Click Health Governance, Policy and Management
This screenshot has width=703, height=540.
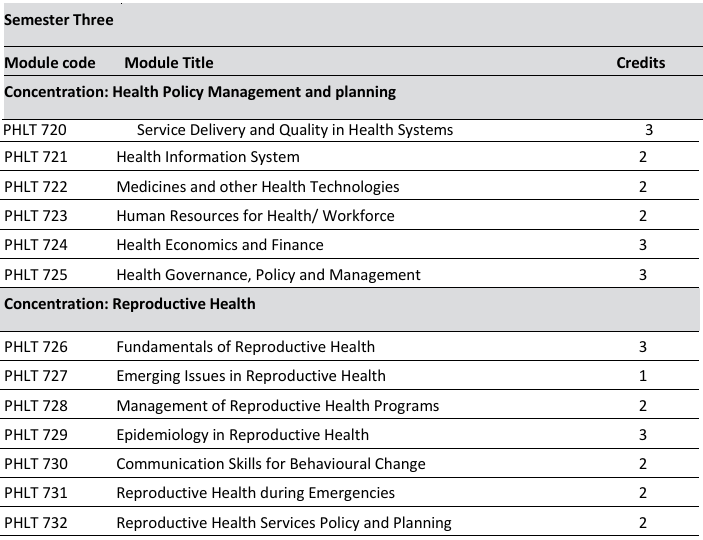click(268, 274)
